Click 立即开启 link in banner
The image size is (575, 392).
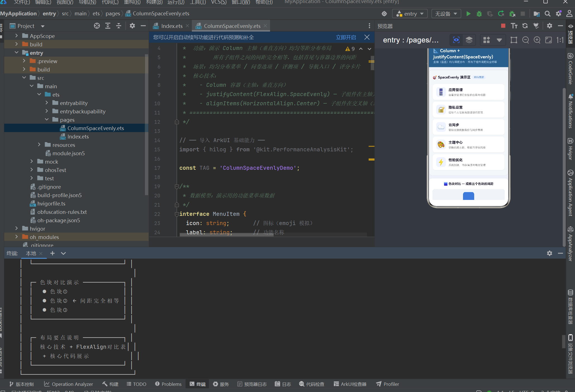pos(346,37)
